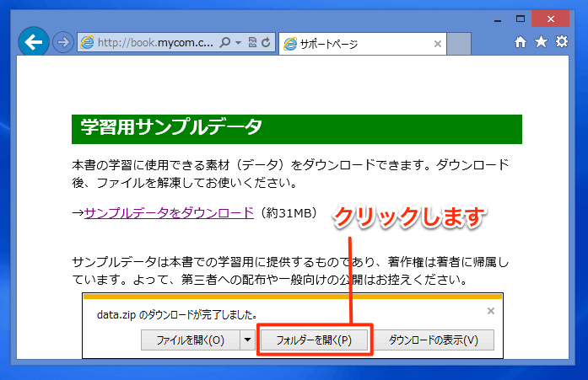Image resolution: width=588 pixels, height=380 pixels.
Task: Refresh the page with reload icon
Action: tap(266, 42)
